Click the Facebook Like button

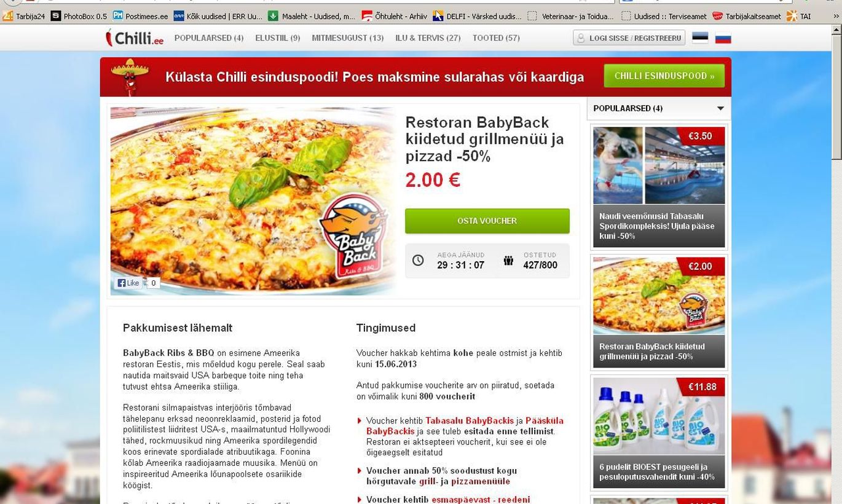coord(129,283)
